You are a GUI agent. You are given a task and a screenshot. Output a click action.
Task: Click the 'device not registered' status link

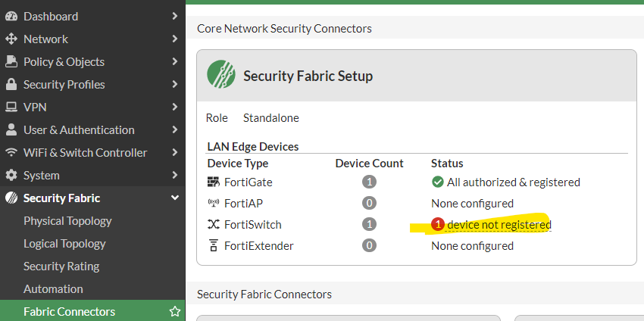[499, 224]
